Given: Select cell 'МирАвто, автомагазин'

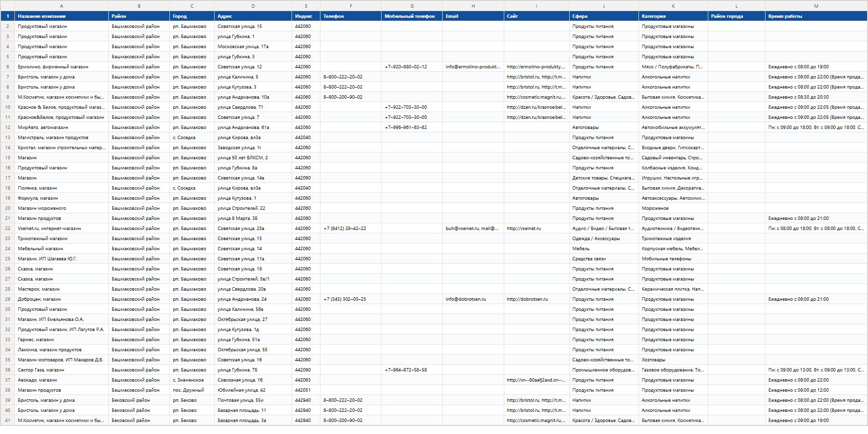Looking at the screenshot, I should click(62, 128).
